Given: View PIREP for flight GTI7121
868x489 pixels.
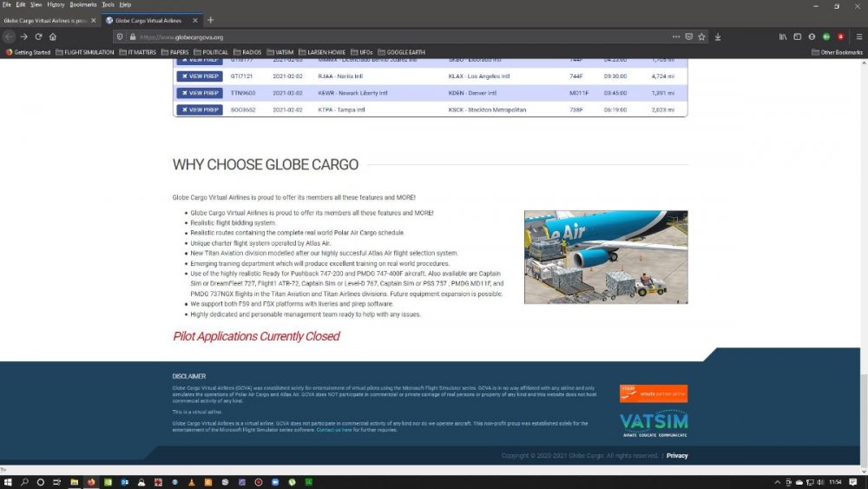Looking at the screenshot, I should [200, 76].
